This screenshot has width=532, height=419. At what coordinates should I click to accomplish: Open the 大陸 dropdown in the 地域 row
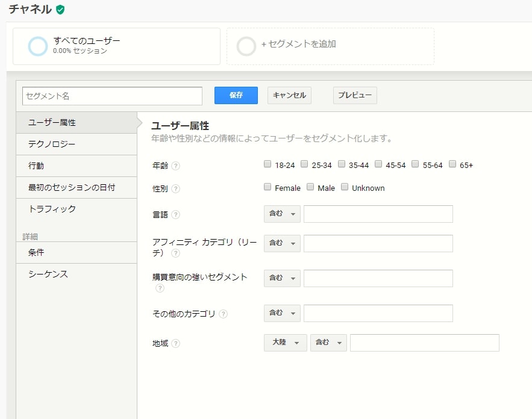point(286,343)
